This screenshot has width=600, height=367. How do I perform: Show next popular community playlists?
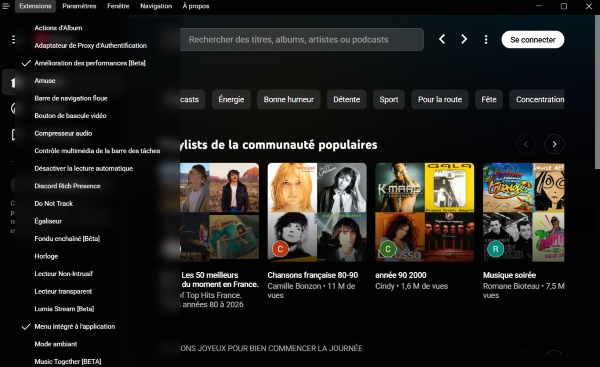tap(554, 144)
